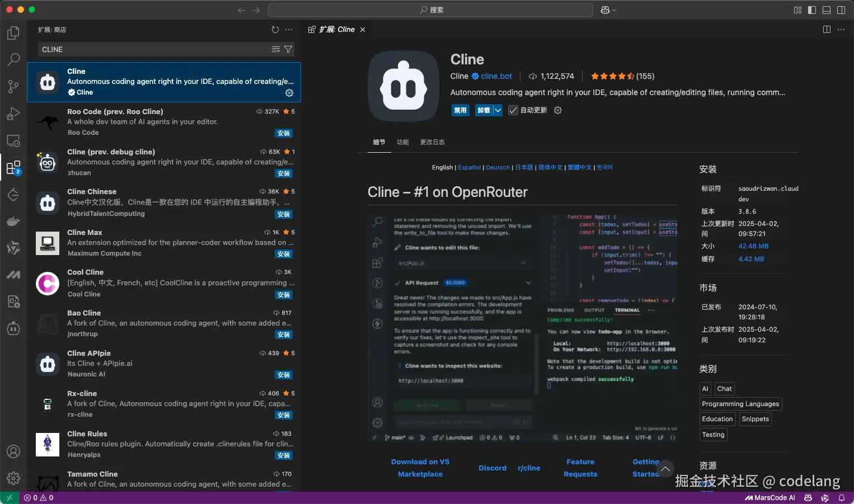This screenshot has height=504, width=854.
Task: Toggle primary sidebar layout button
Action: pyautogui.click(x=812, y=10)
